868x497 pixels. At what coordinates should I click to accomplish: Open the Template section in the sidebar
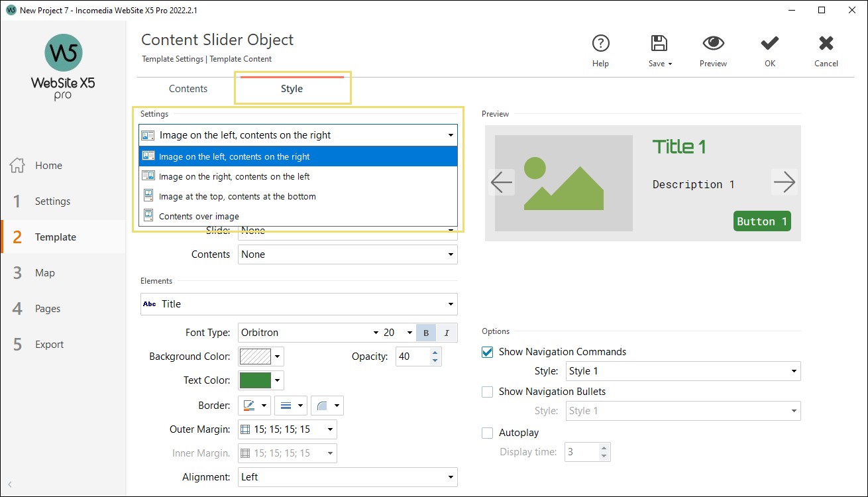(55, 237)
